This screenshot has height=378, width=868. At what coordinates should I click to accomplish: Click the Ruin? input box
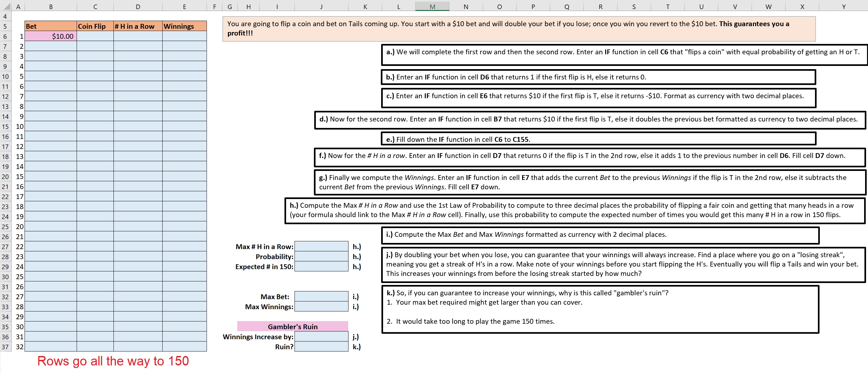[321, 346]
